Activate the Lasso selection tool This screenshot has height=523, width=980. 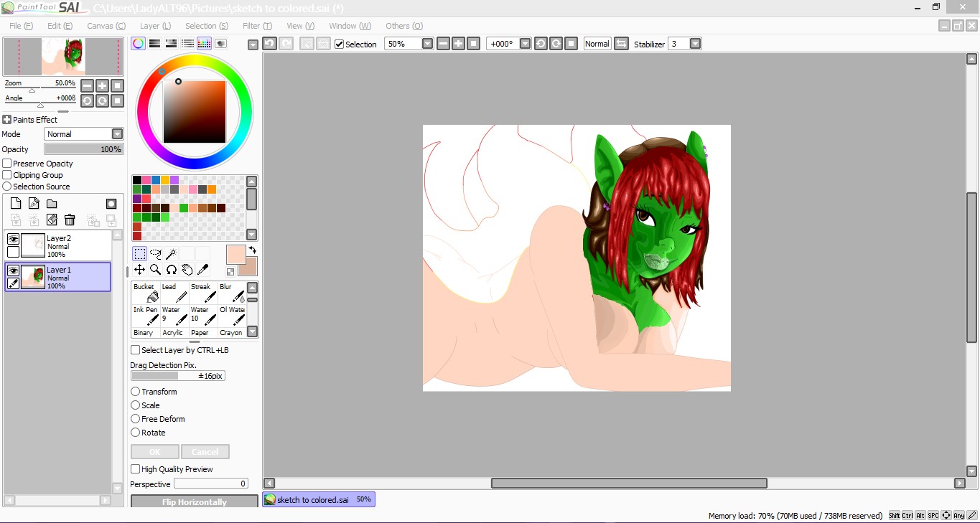pos(155,254)
